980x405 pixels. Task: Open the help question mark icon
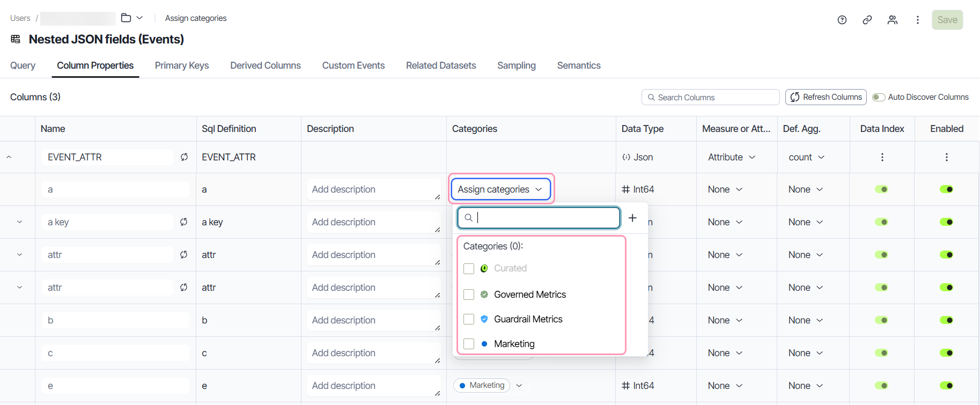(x=842, y=20)
